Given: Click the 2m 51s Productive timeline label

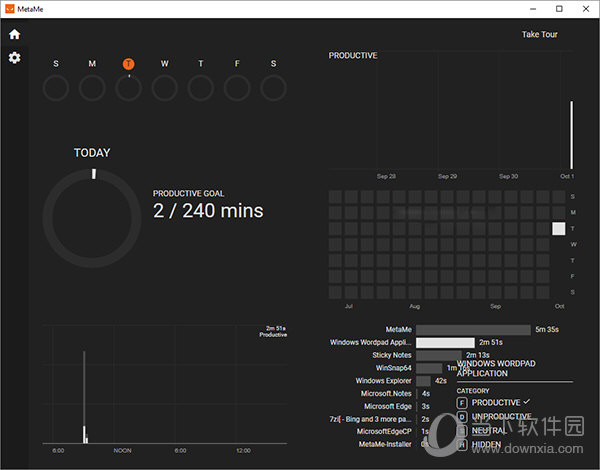Looking at the screenshot, I should (273, 331).
